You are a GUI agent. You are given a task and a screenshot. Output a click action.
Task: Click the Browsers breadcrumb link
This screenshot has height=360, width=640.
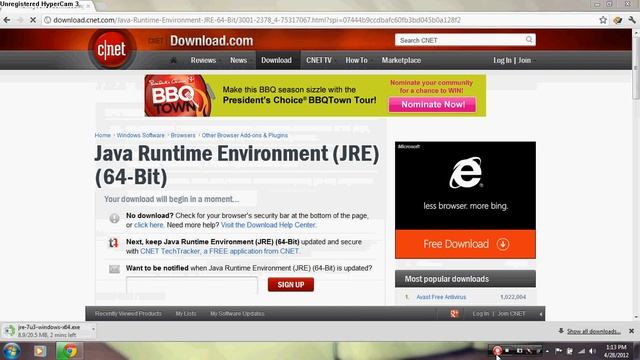click(183, 135)
